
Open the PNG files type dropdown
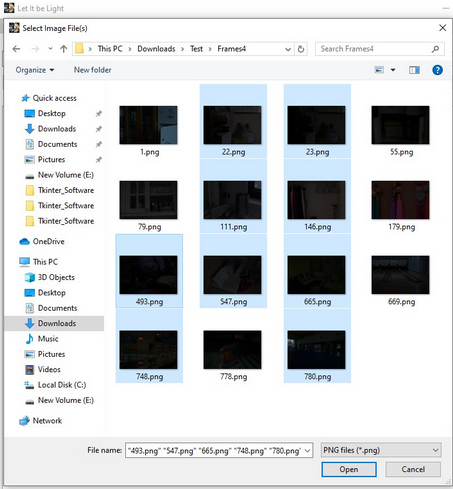[381, 450]
